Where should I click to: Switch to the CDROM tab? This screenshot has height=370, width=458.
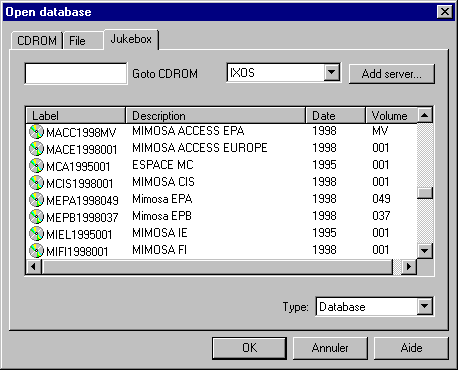click(37, 41)
